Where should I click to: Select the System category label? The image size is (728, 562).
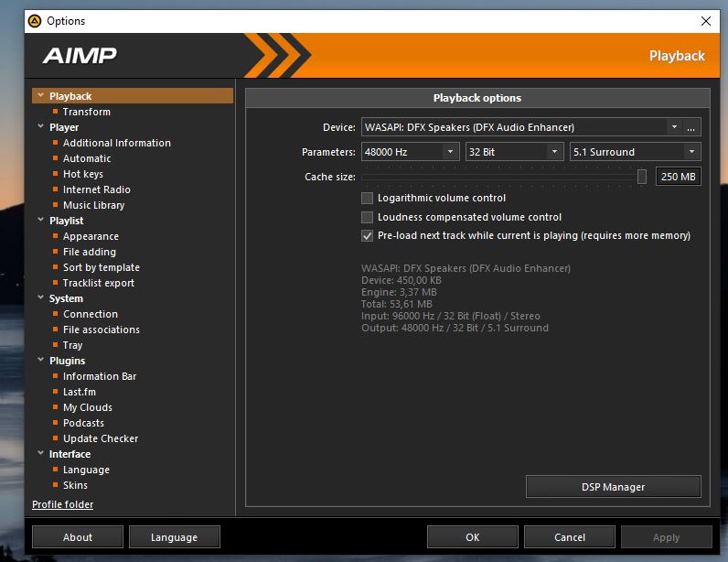pyautogui.click(x=66, y=298)
